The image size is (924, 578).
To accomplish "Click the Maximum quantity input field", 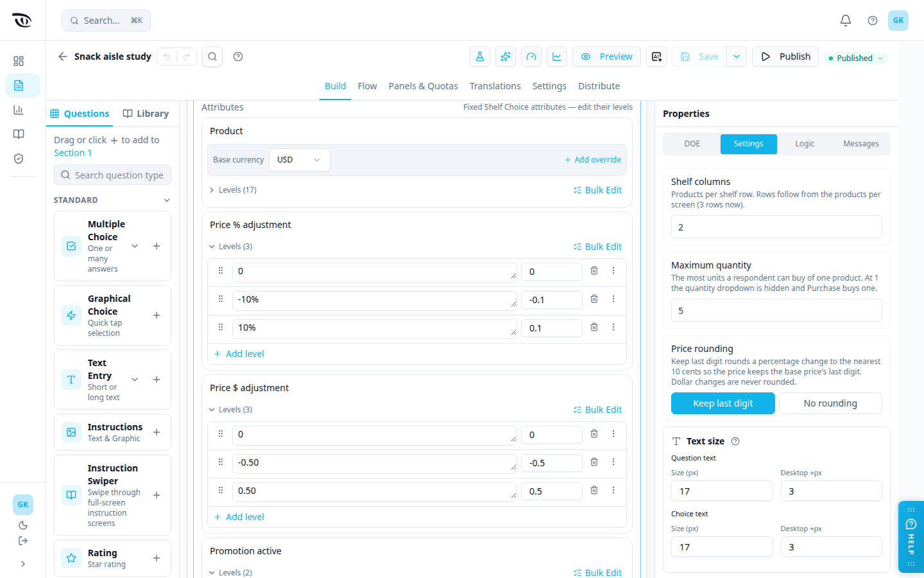I will [x=776, y=310].
